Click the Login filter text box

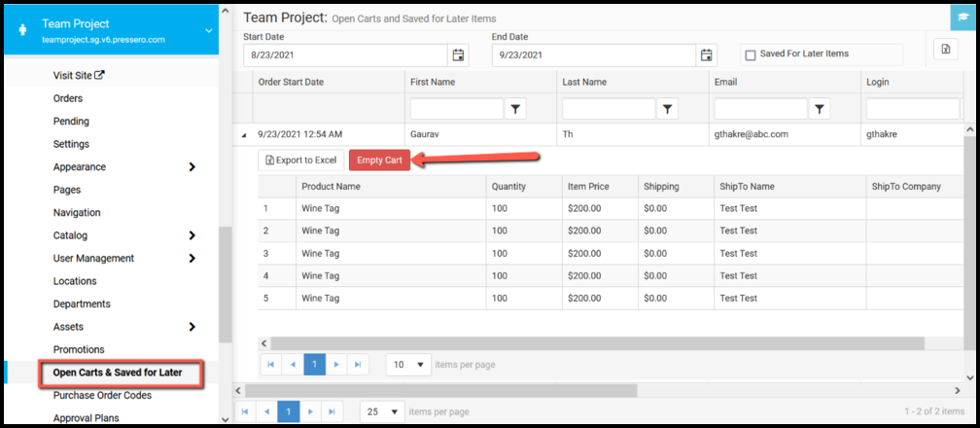913,109
